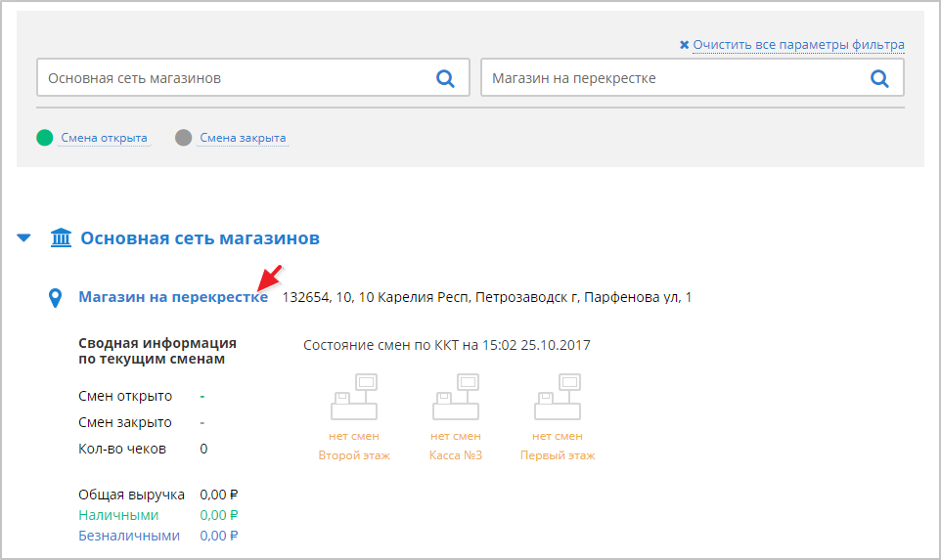The width and height of the screenshot is (941, 560).
Task: Click the Второй этаж label
Action: pyautogui.click(x=354, y=455)
